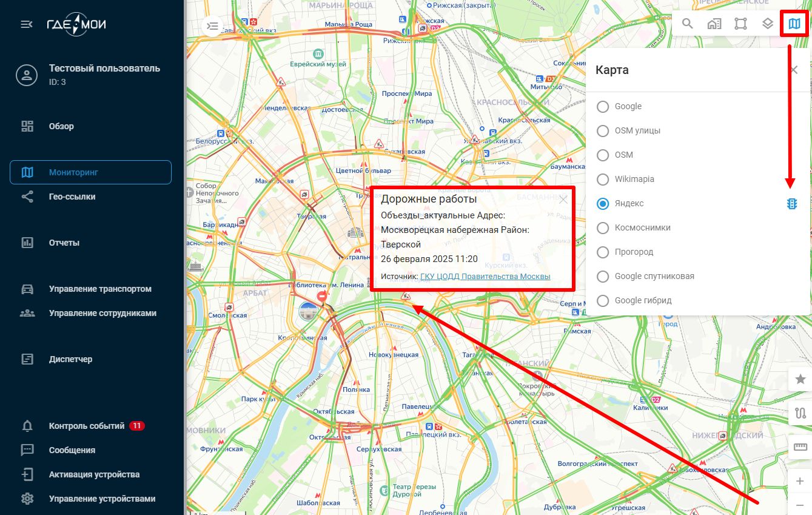Open Контроль событий in the sidebar
Screen dimensions: 812x515
tap(86, 426)
